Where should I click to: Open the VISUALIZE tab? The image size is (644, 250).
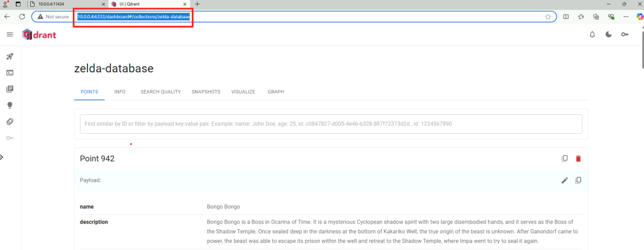click(x=243, y=92)
